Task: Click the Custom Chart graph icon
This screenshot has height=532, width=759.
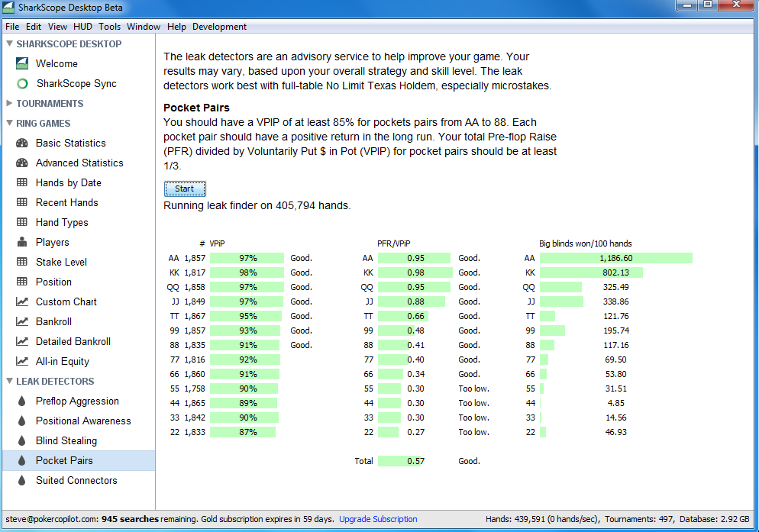Action: pos(22,301)
